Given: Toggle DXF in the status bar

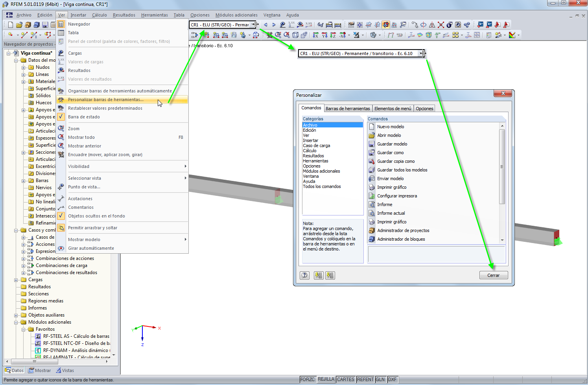Looking at the screenshot, I should [392, 379].
